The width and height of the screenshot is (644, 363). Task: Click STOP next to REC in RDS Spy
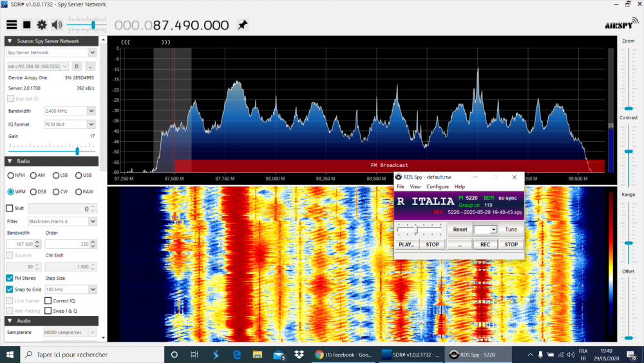click(511, 244)
